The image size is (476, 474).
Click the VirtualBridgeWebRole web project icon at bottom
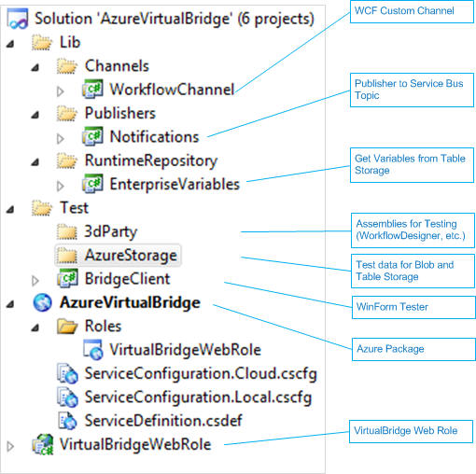pyautogui.click(x=43, y=444)
